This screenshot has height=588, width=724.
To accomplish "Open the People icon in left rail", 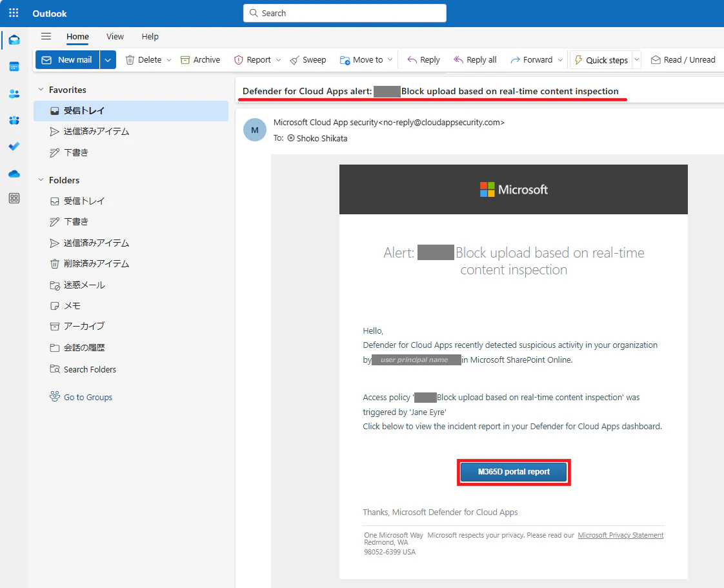I will [x=14, y=94].
